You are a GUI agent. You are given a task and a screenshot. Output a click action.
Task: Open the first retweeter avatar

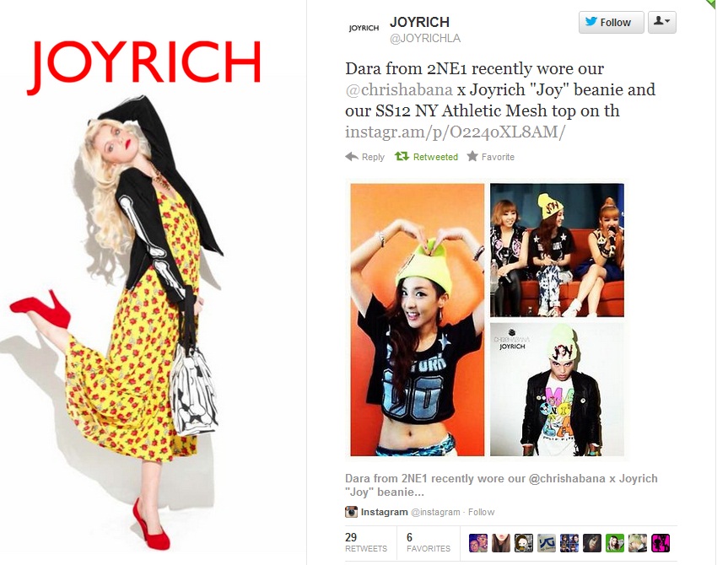coord(478,543)
